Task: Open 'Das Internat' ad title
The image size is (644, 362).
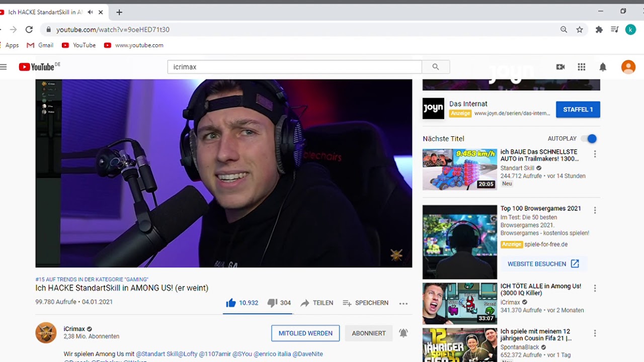Action: (x=468, y=104)
